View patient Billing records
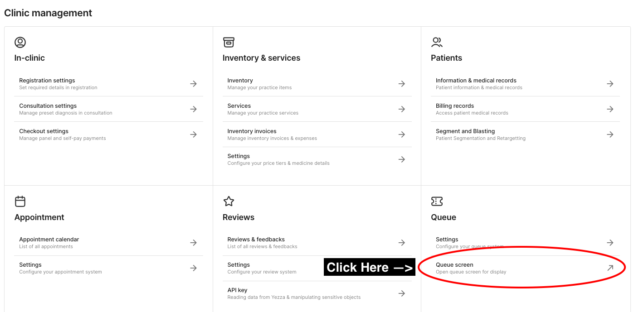This screenshot has height=312, width=644. (x=455, y=109)
